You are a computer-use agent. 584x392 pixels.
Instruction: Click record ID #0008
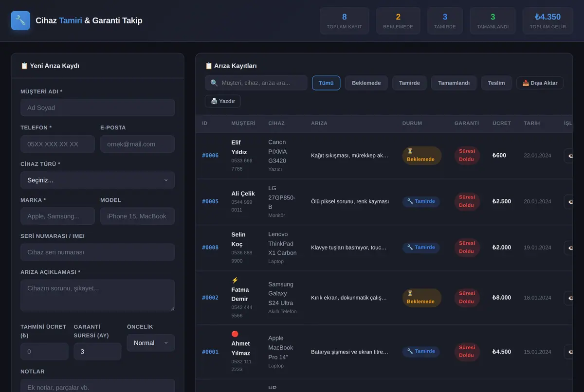[210, 248]
